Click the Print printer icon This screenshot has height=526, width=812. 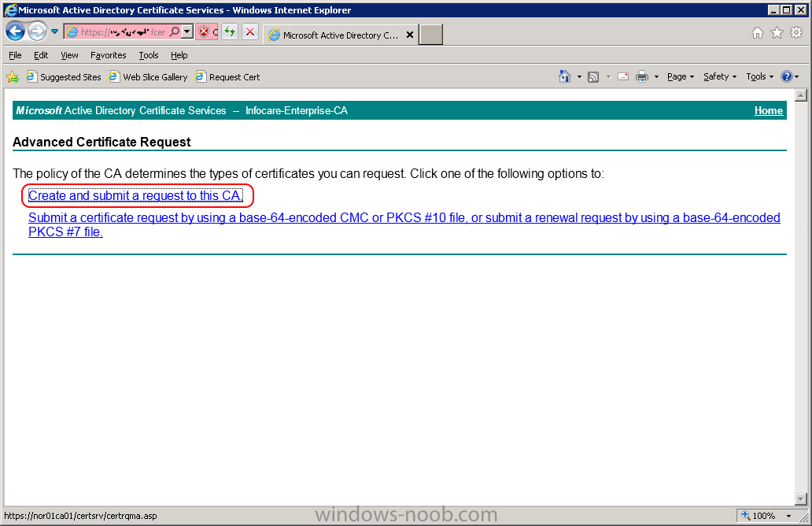pos(642,76)
